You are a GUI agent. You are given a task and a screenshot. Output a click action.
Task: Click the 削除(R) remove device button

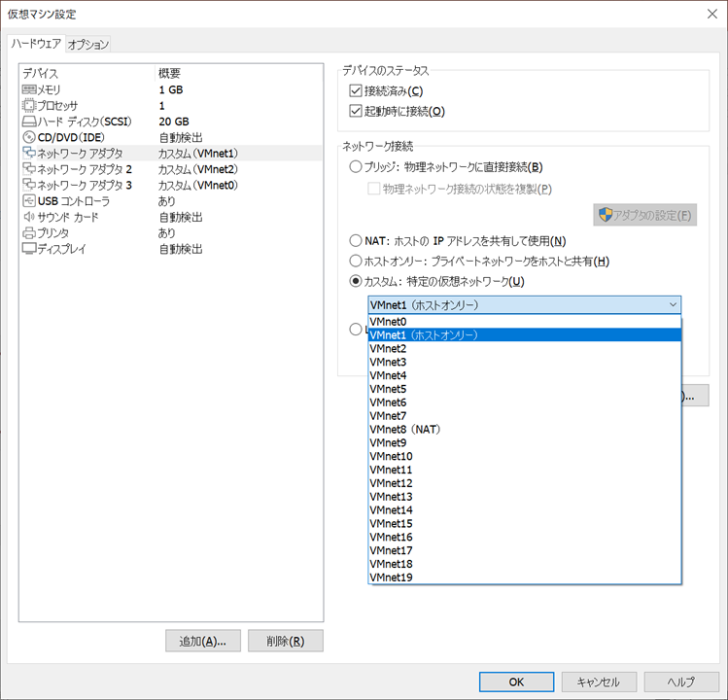click(286, 641)
